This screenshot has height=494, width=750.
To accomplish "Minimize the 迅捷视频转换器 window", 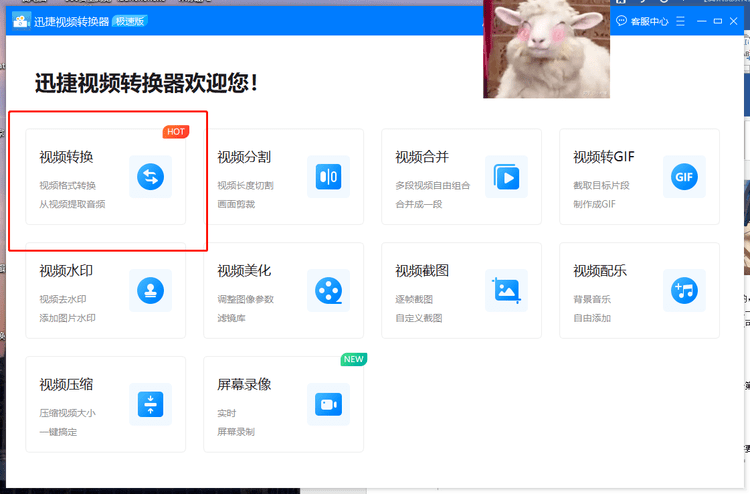I will pos(702,21).
